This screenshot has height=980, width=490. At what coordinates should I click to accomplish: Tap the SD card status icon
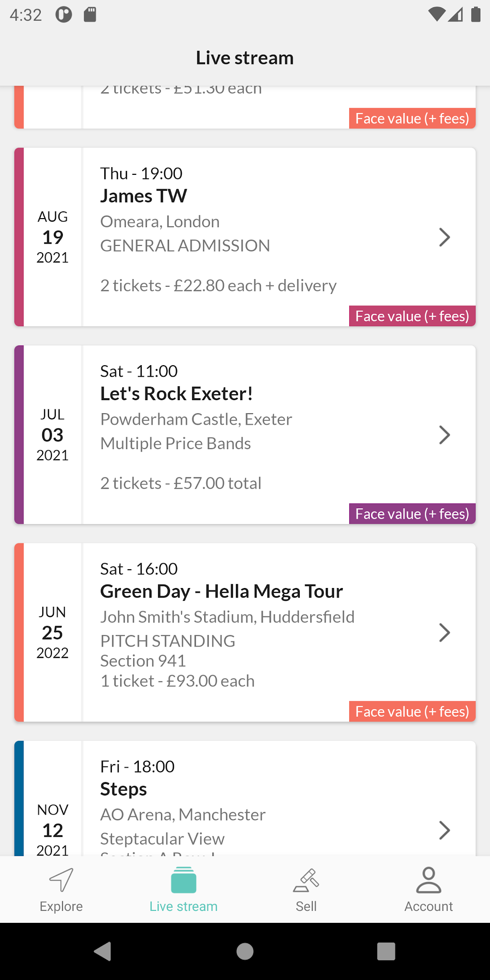pos(90,14)
